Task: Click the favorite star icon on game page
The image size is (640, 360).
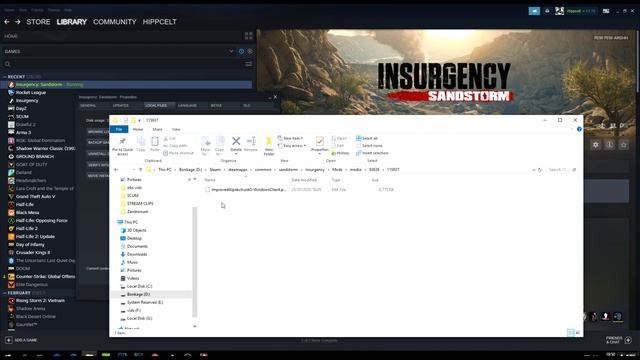Action: 623,145
